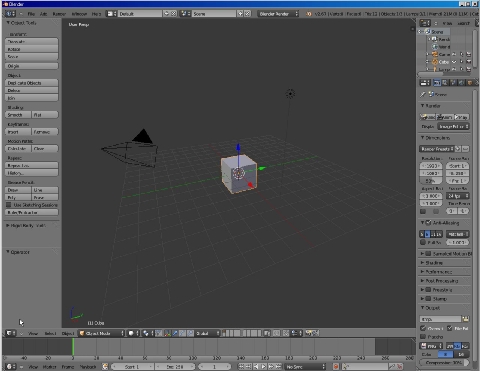Add a render preset with the plus icon

coord(458,149)
